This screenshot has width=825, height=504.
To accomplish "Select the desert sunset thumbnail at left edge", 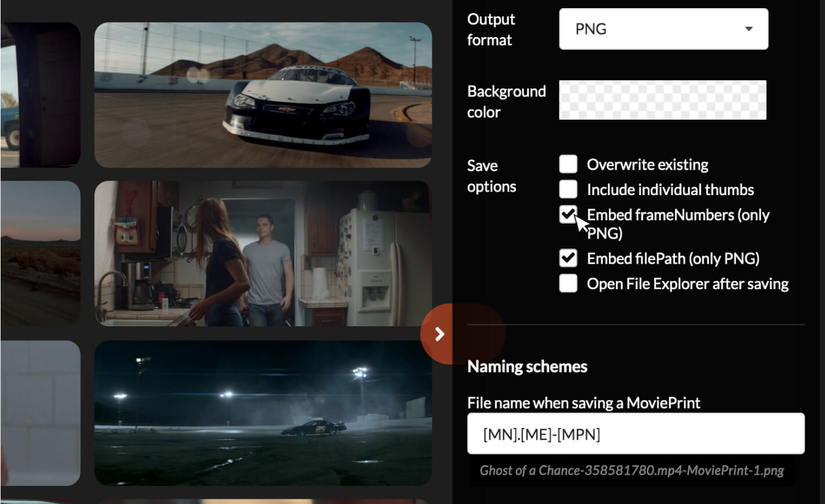I will [40, 254].
